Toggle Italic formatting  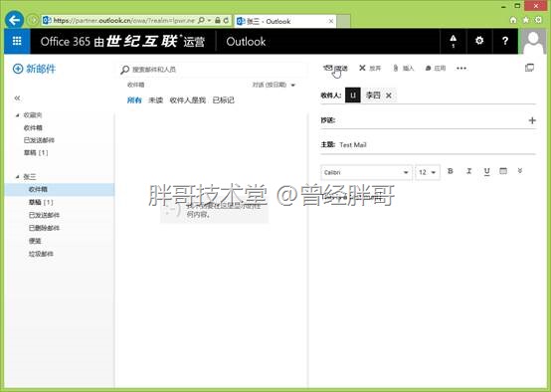tap(468, 171)
